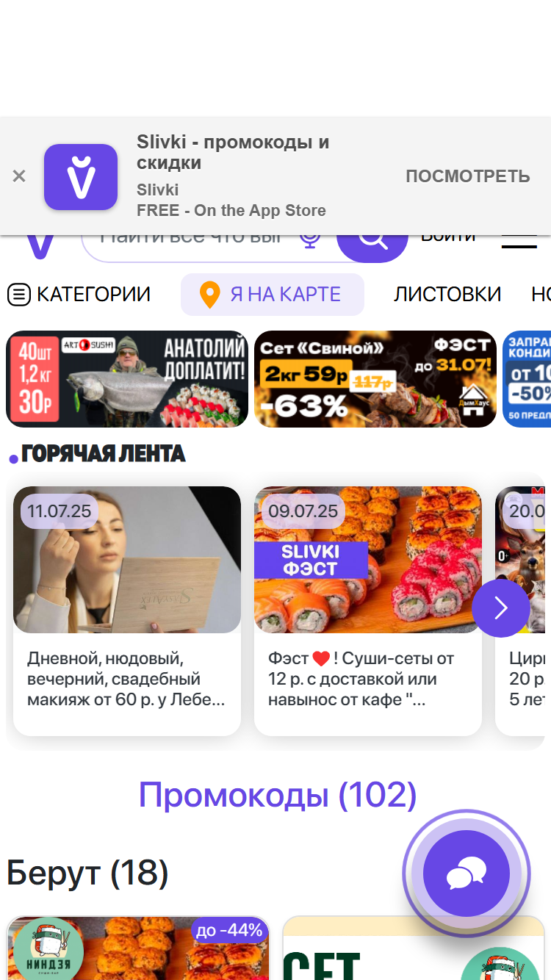The image size is (551, 980).
Task: Tap the Slivki app icon in banner
Action: pyautogui.click(x=81, y=177)
